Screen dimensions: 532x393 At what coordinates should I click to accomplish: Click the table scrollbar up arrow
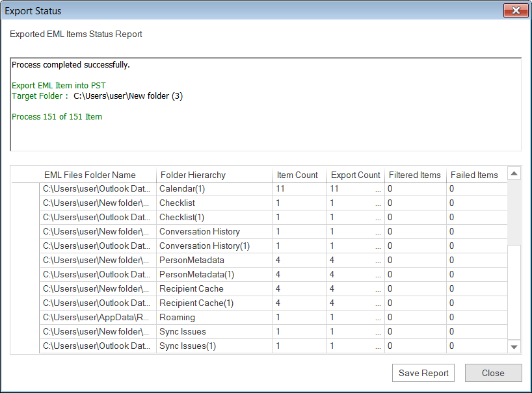pos(514,173)
